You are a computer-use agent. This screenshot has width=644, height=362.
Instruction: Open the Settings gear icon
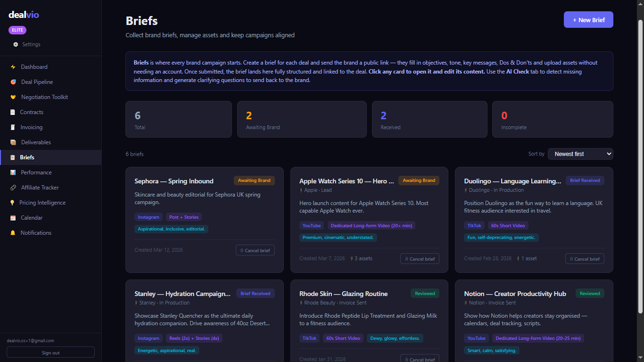click(x=15, y=44)
